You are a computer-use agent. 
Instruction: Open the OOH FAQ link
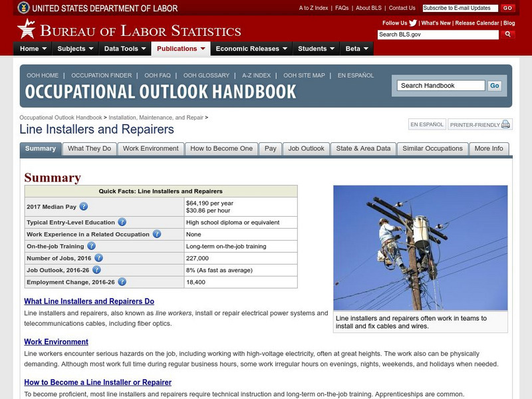pos(158,75)
